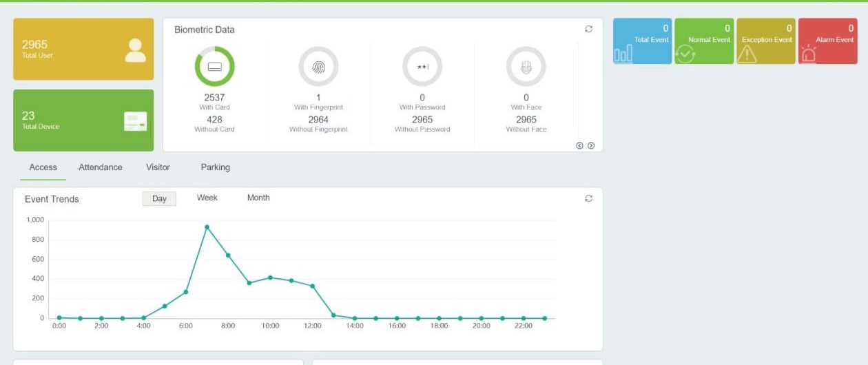Click the password ring icon
The height and width of the screenshot is (365, 868).
click(422, 67)
